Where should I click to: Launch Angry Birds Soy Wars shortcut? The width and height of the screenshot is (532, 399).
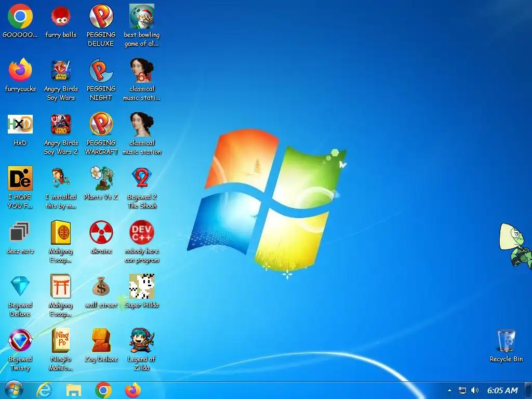point(61,70)
